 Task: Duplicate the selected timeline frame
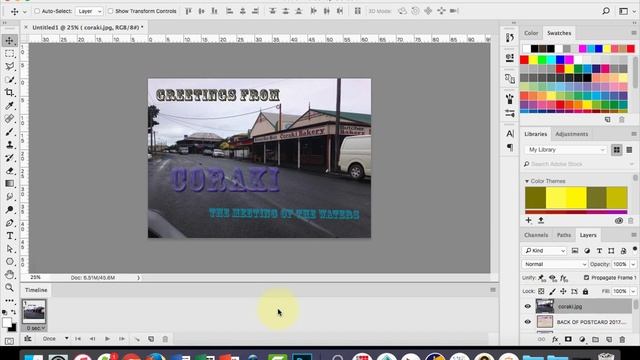151,339
